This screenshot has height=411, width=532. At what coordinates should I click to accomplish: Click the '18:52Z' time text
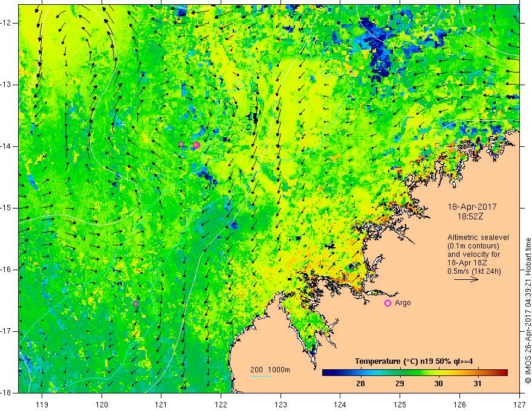click(470, 216)
